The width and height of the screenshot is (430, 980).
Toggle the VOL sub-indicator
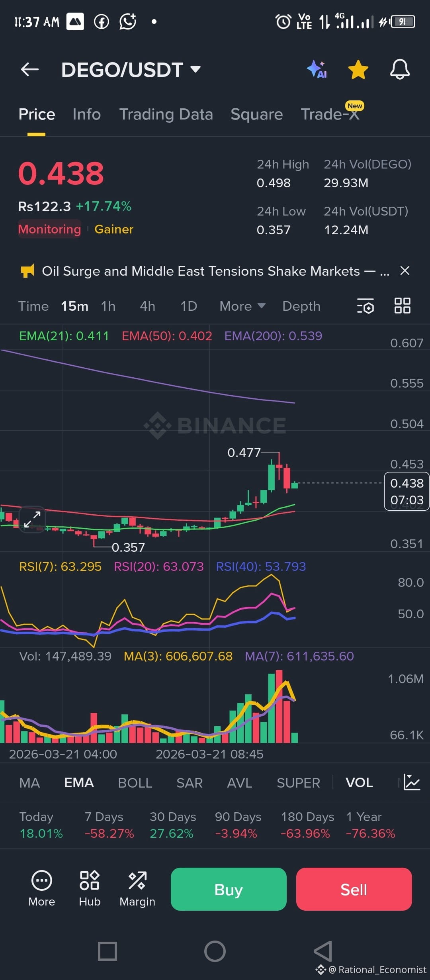click(359, 783)
